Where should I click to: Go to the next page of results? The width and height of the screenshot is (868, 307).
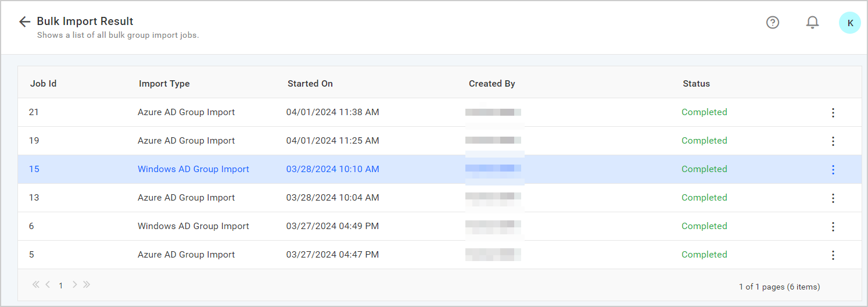(x=74, y=285)
